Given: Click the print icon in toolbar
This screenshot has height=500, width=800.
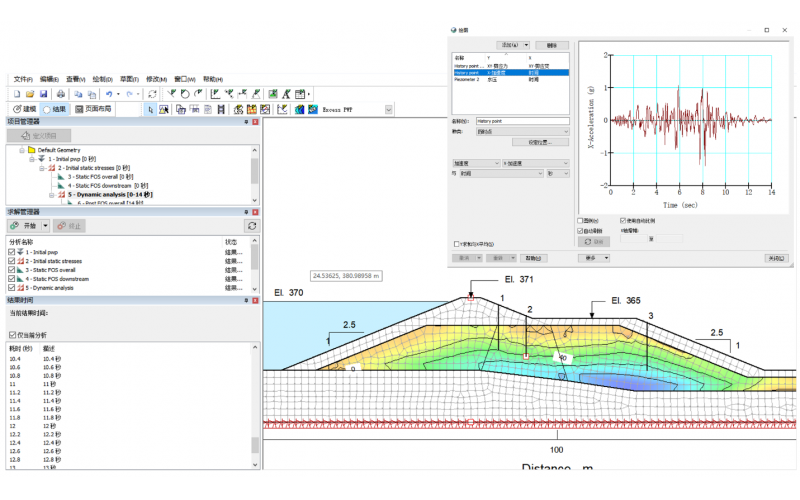Looking at the screenshot, I should pyautogui.click(x=59, y=93).
